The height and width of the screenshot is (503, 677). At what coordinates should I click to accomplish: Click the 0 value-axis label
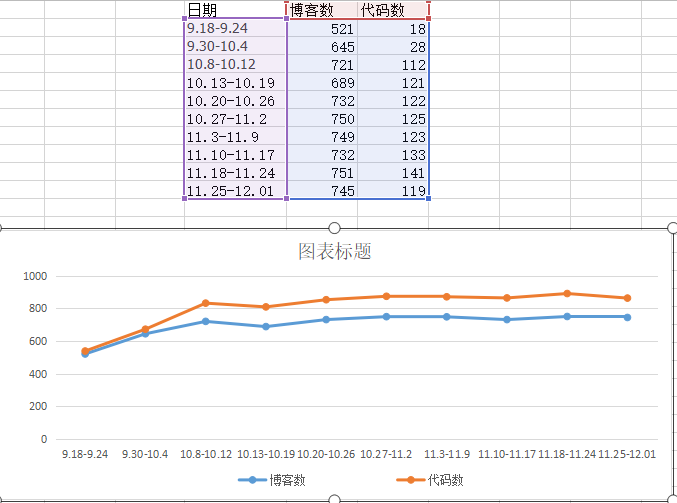tap(44, 439)
